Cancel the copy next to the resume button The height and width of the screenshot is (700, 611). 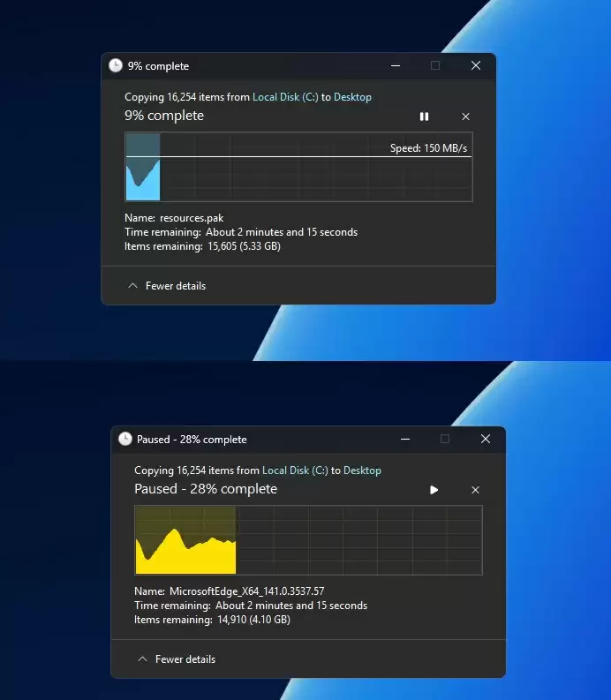[475, 490]
